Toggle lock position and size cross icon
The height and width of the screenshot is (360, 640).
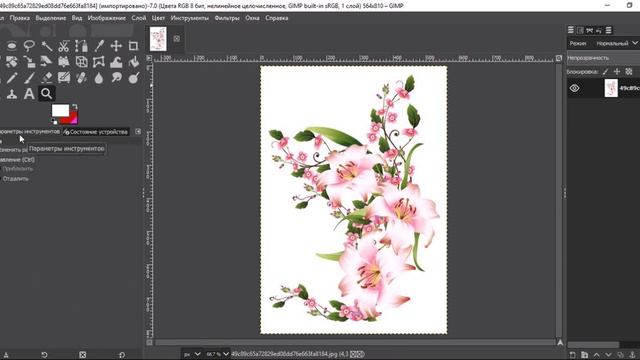point(617,71)
